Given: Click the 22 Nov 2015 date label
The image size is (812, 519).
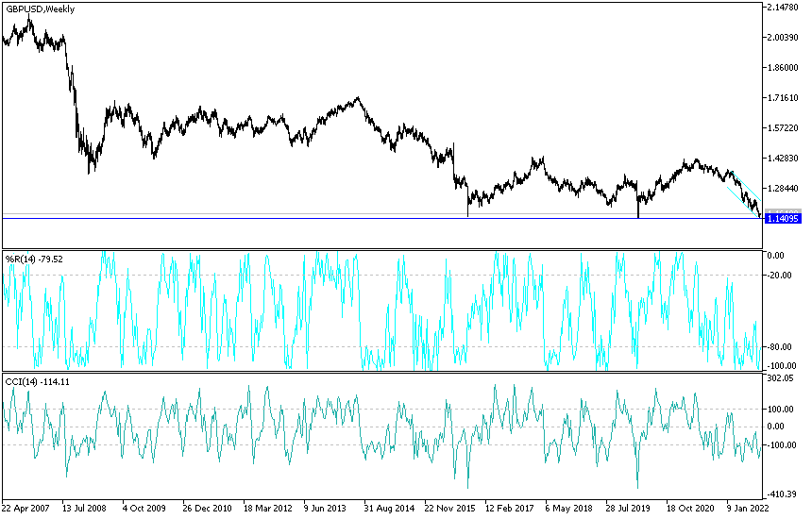Looking at the screenshot, I should pyautogui.click(x=449, y=508).
